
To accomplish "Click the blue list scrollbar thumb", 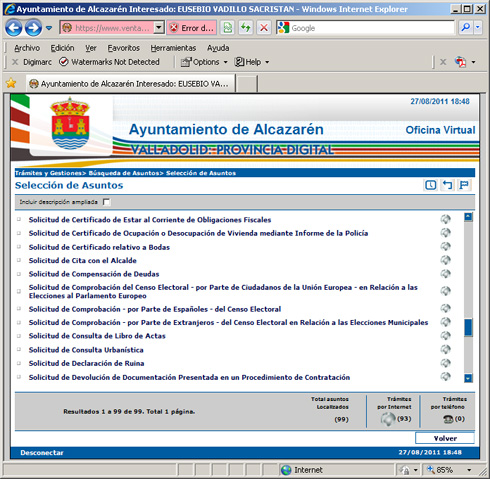I will click(x=468, y=327).
